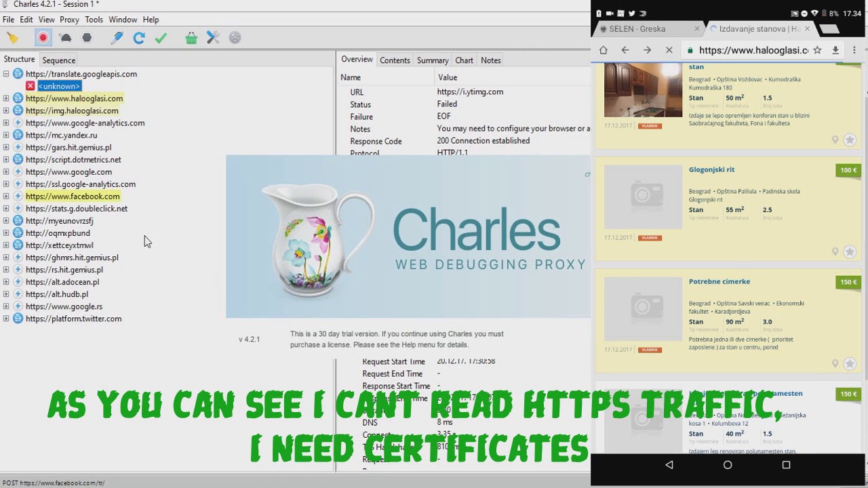
Task: Switch to the Chart tab
Action: 465,60
